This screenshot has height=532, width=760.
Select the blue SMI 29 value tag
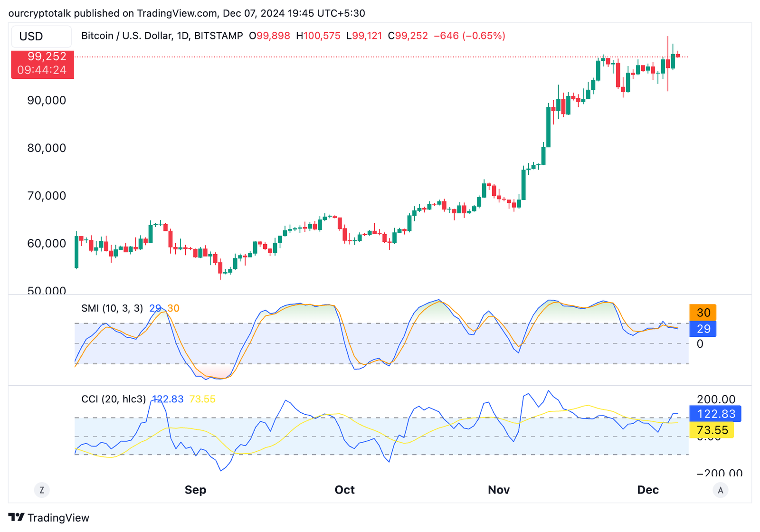click(x=703, y=329)
